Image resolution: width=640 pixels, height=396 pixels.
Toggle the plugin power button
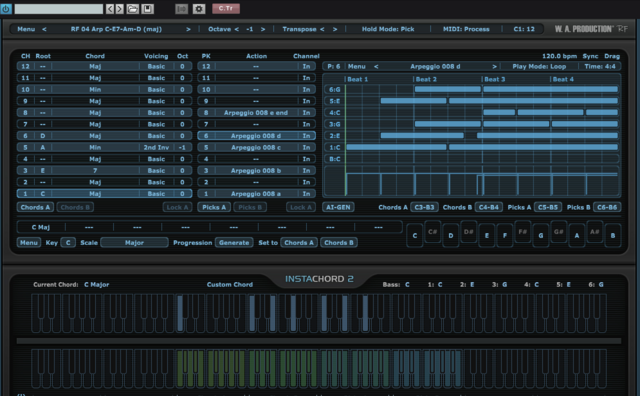[x=6, y=9]
